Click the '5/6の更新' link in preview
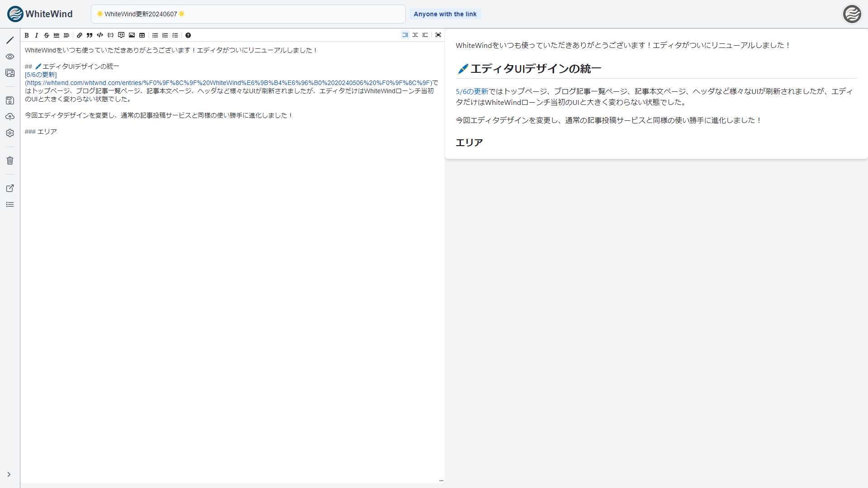The width and height of the screenshot is (868, 488). pos(472,91)
